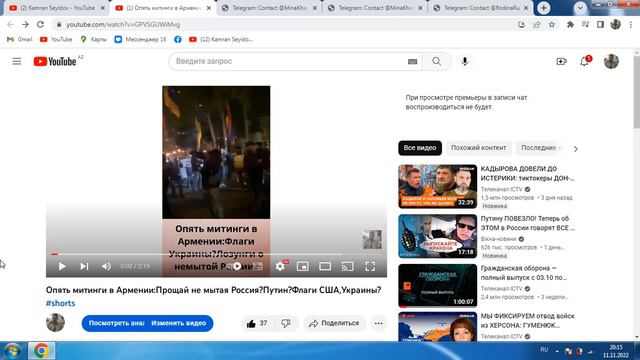Open the notifications bell
This screenshot has width=640, height=360.
click(x=584, y=62)
